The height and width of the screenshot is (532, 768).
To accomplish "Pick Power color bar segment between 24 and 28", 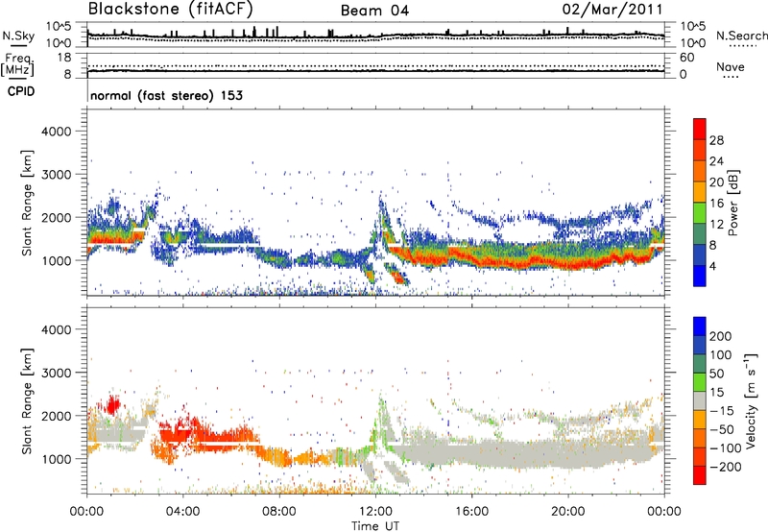I will point(700,150).
